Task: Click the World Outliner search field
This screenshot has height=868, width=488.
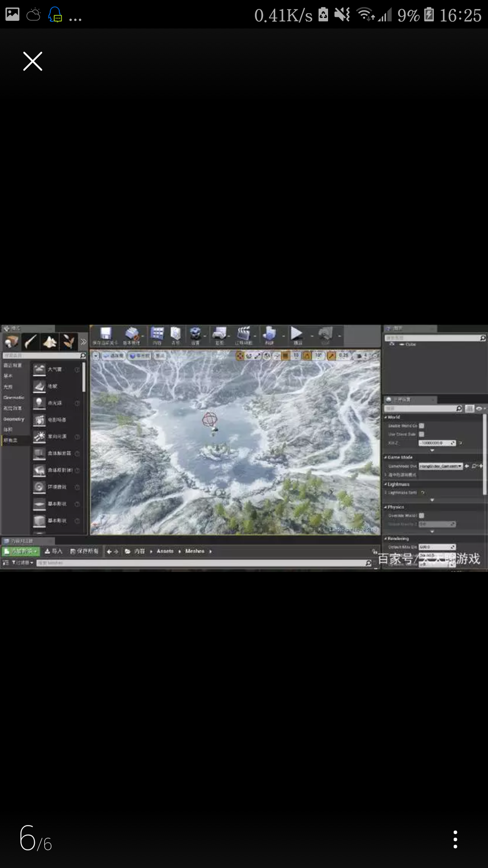Action: [x=435, y=338]
